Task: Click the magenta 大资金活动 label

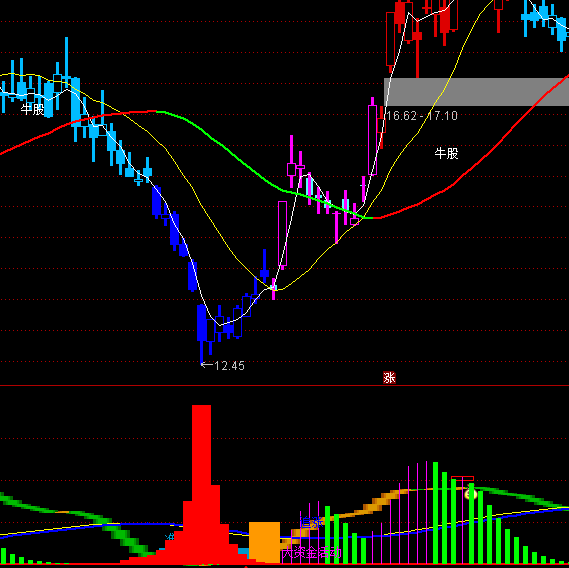Action: pyautogui.click(x=312, y=553)
